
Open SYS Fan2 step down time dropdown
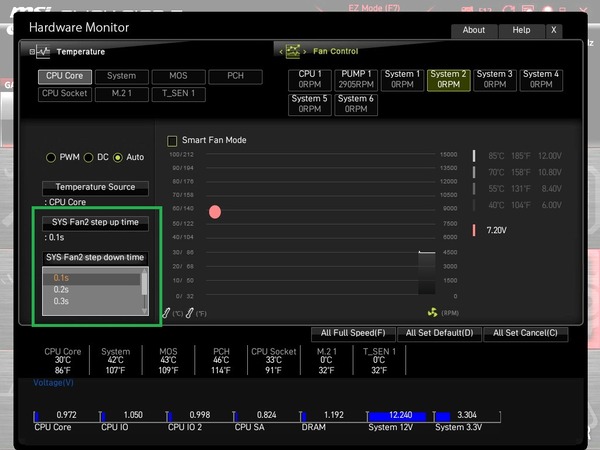pos(95,258)
